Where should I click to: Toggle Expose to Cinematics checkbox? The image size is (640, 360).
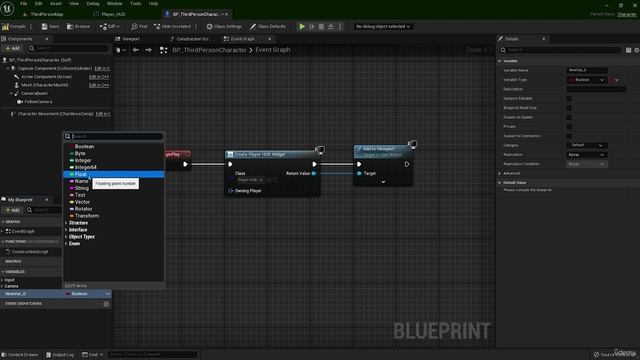tap(569, 136)
